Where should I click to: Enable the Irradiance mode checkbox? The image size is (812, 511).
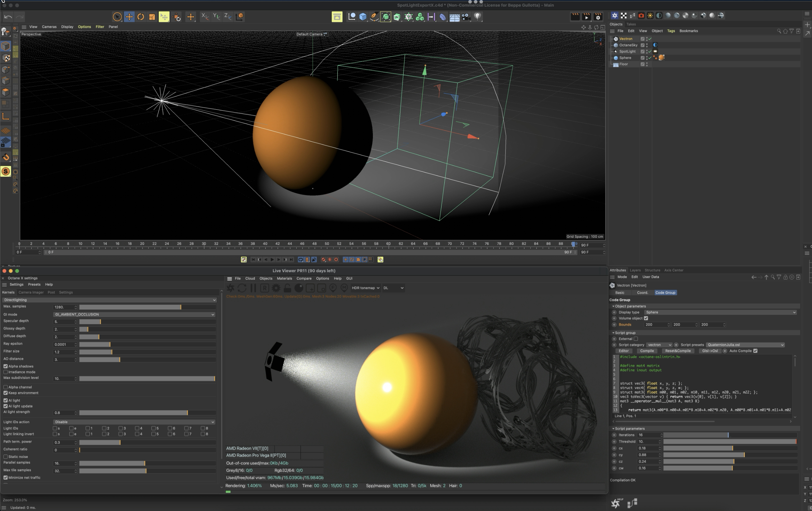(6, 372)
